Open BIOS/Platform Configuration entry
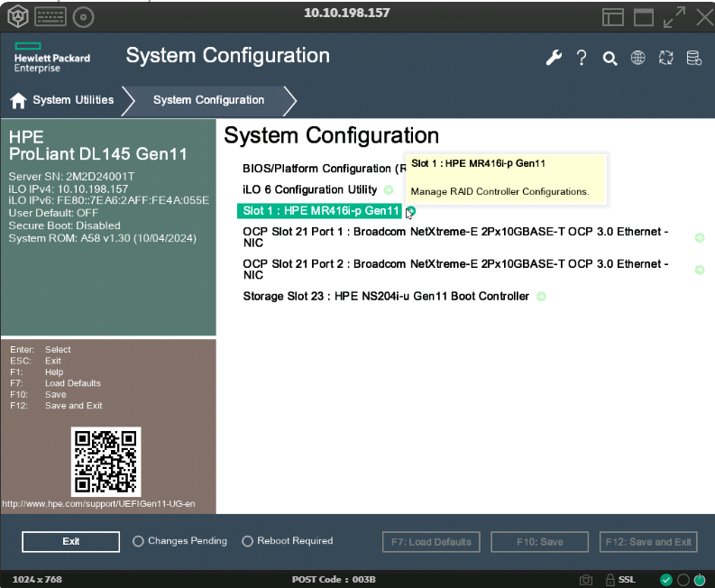715x588 pixels. click(x=325, y=169)
